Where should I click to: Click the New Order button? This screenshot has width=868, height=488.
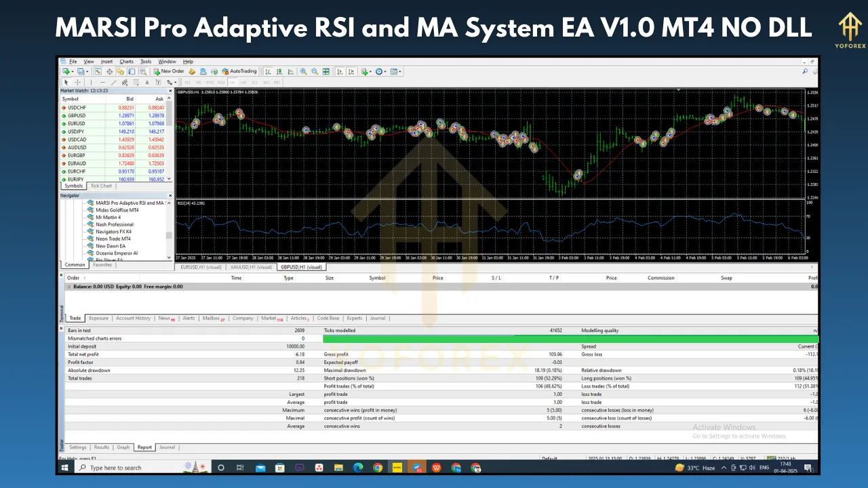click(x=170, y=71)
